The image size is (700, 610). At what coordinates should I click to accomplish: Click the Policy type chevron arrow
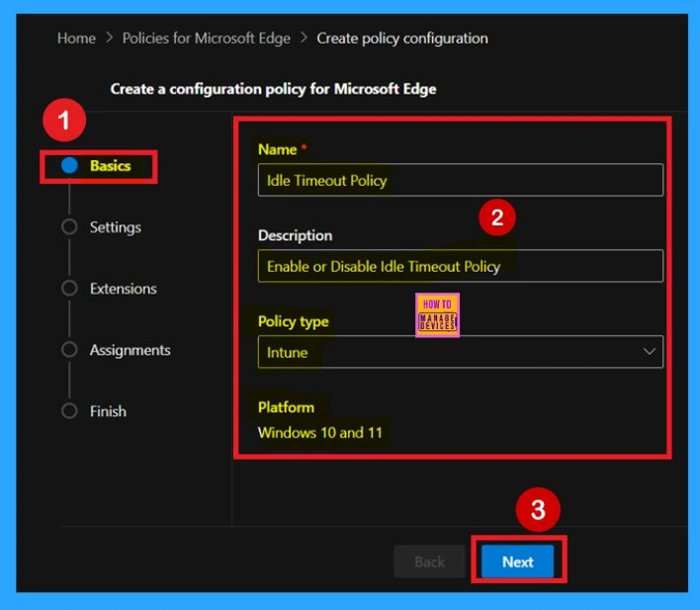coord(650,352)
